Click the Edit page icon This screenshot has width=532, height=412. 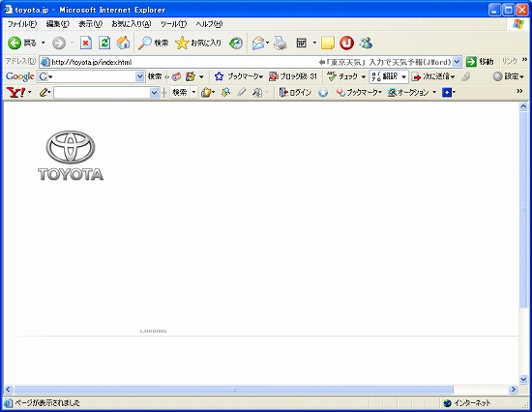(x=301, y=43)
